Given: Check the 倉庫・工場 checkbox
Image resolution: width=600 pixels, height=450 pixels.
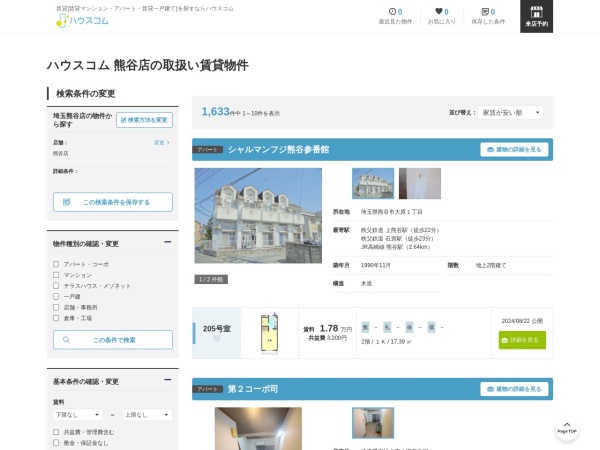Looking at the screenshot, I should tap(56, 318).
